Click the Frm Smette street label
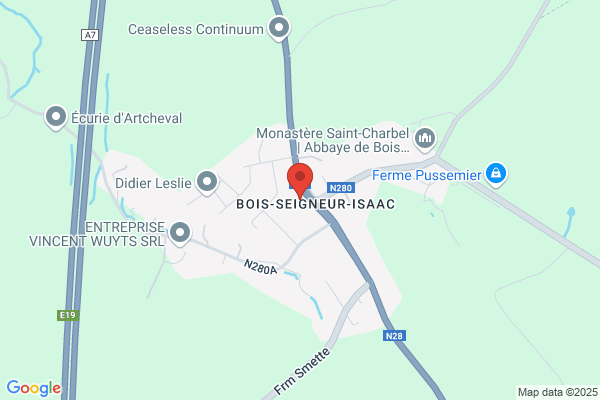The width and height of the screenshot is (600, 400). coord(302,371)
